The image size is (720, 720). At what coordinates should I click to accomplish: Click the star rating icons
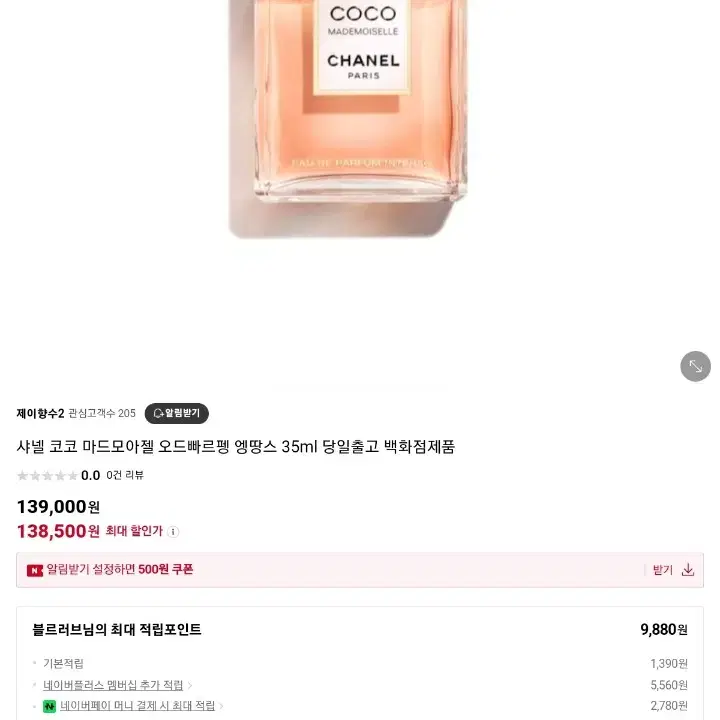47,475
